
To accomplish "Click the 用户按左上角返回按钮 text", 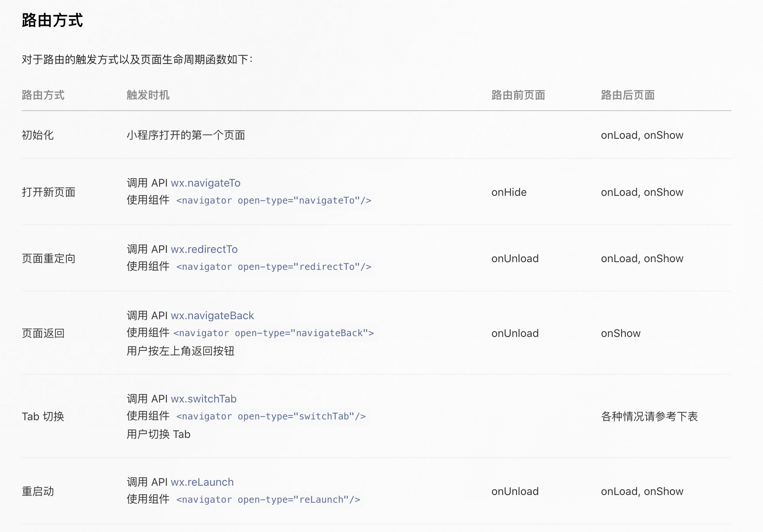I will [181, 351].
